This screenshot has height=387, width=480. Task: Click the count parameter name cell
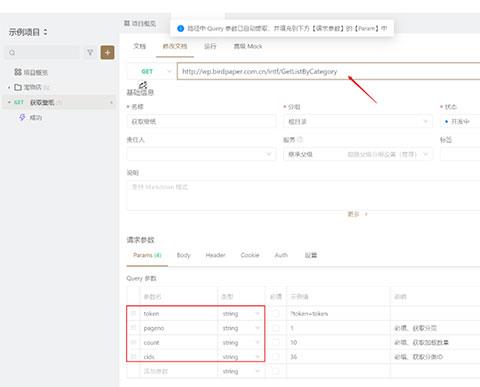(178, 342)
